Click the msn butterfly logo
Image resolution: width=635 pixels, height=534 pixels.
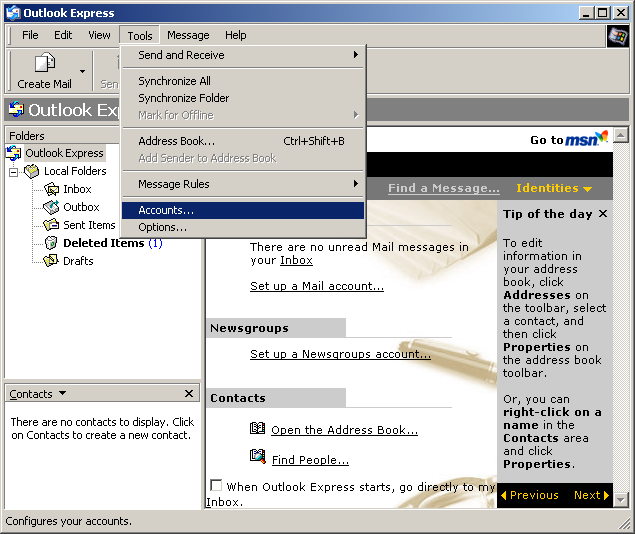(x=603, y=136)
